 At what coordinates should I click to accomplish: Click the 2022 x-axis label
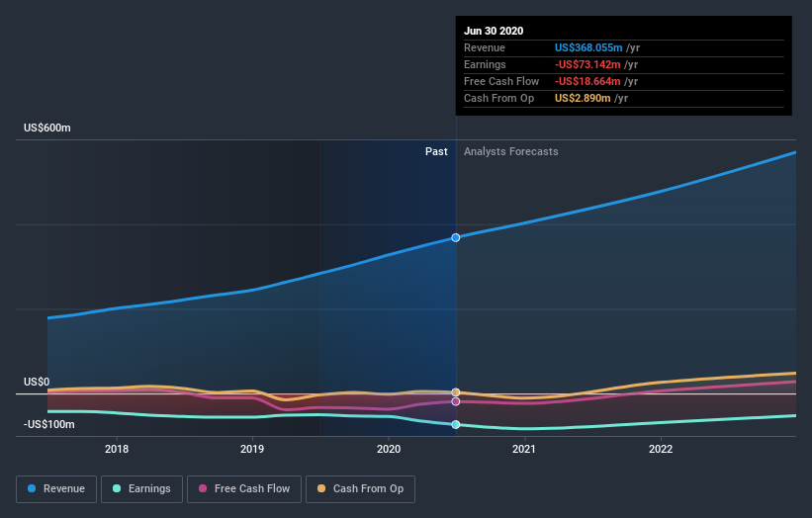(661, 449)
